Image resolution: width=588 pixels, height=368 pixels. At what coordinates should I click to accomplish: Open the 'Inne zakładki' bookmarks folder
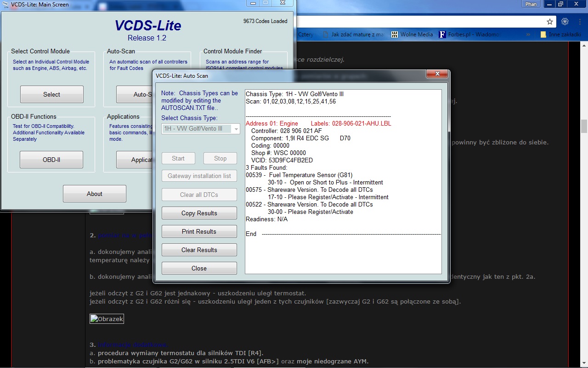pyautogui.click(x=561, y=34)
